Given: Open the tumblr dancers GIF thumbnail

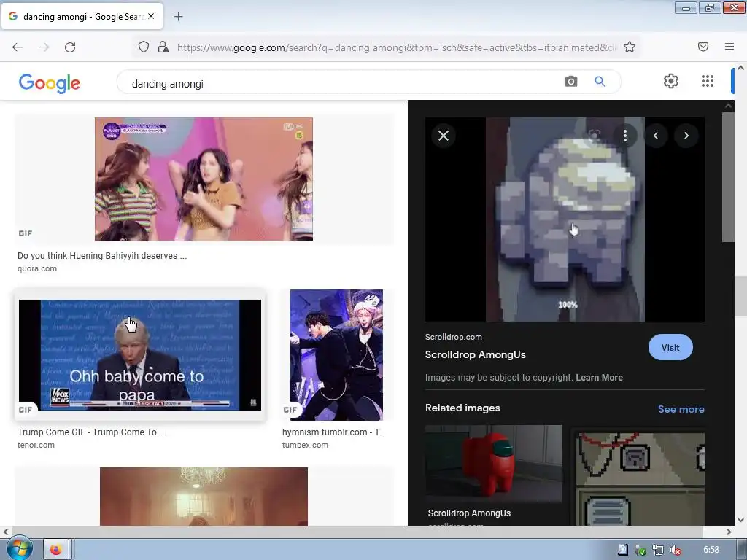Looking at the screenshot, I should (x=336, y=355).
